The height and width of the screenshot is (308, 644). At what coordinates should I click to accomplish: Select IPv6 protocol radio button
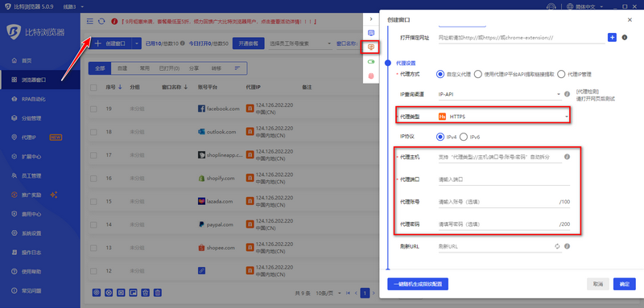click(464, 137)
